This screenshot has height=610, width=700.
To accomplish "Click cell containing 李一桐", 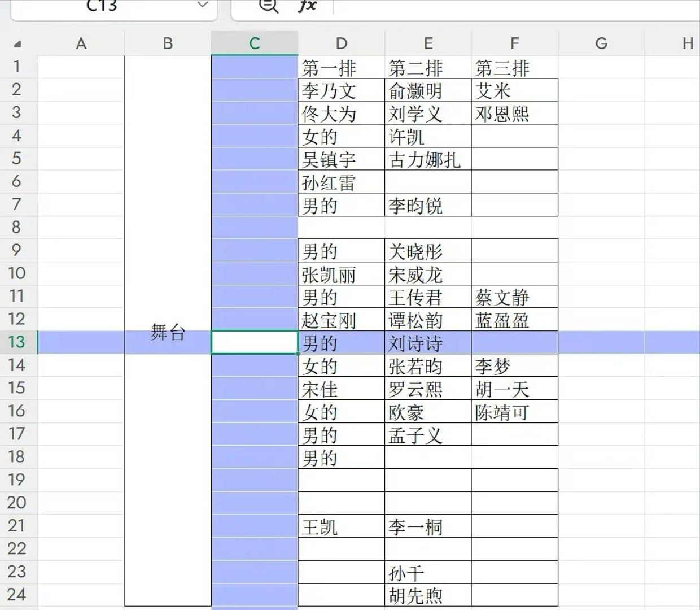I will (428, 526).
